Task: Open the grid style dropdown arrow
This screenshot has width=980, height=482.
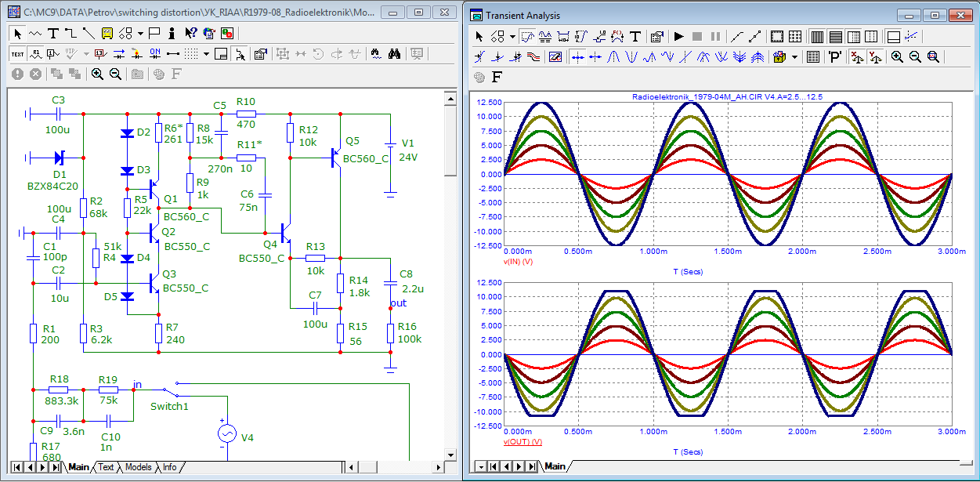Action: pos(206,54)
